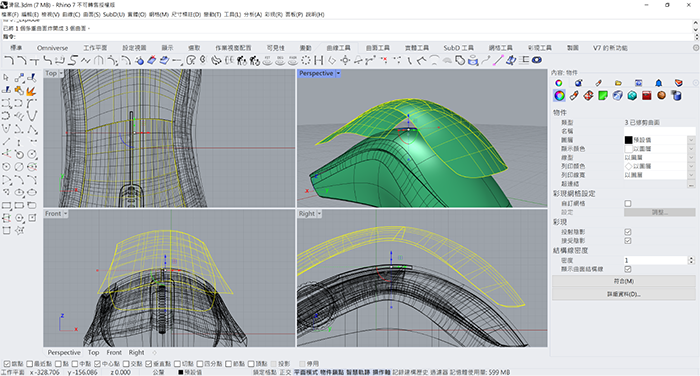The height and width of the screenshot is (376, 700).
Task: Enable the 自訂網格 checkbox
Action: pyautogui.click(x=628, y=204)
